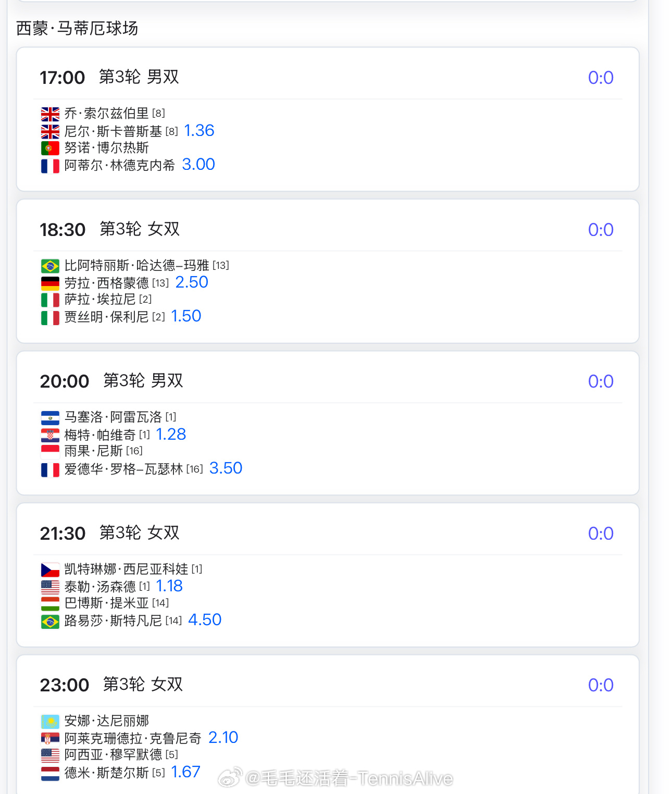Select odds 1.36 for 索尔兹伯里/斯卡普斯基
This screenshot has height=794, width=672.
click(199, 130)
